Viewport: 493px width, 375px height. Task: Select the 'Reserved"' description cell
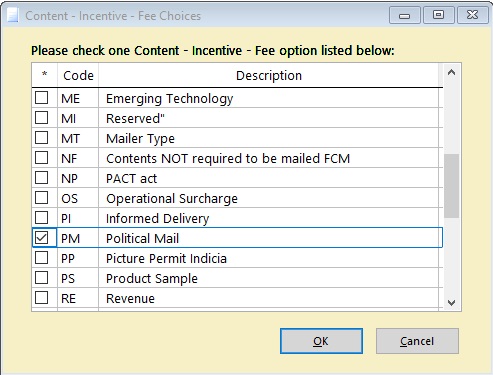click(268, 118)
